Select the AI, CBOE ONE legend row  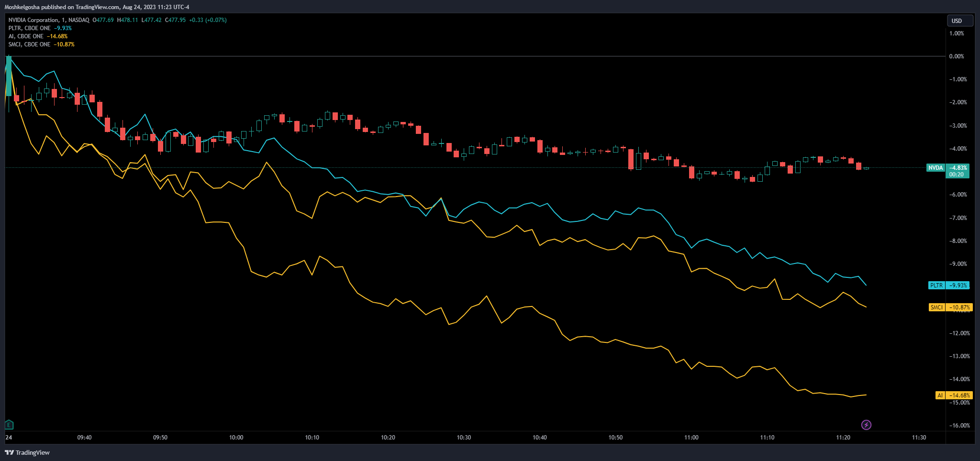point(38,36)
